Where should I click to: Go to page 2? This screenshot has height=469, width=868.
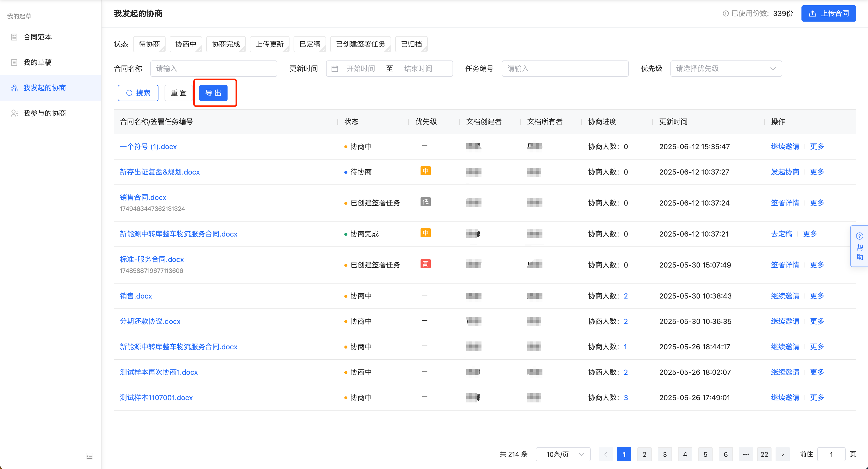point(644,455)
